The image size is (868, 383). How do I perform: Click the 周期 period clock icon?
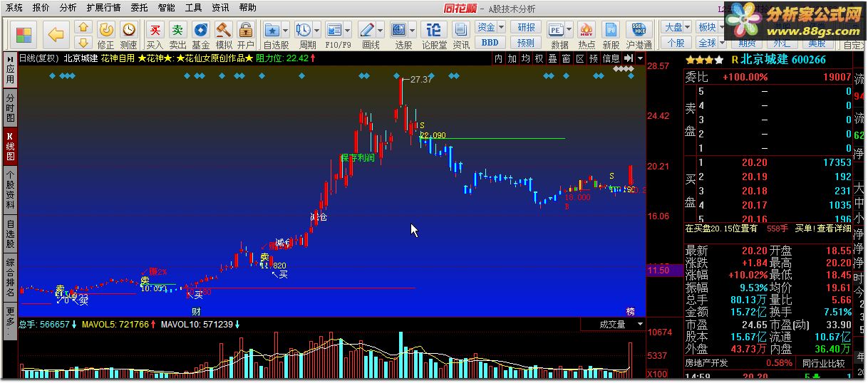303,30
